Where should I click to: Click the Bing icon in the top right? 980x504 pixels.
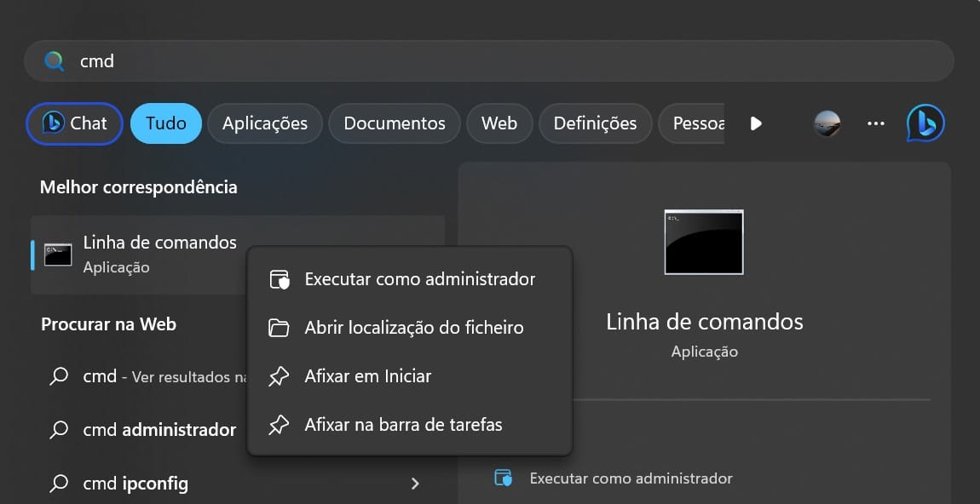[925, 123]
